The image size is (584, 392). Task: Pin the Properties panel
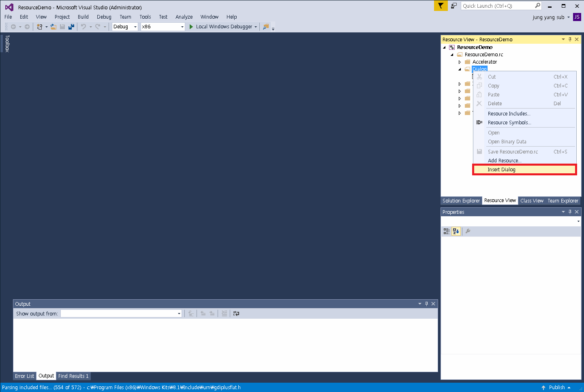(570, 212)
